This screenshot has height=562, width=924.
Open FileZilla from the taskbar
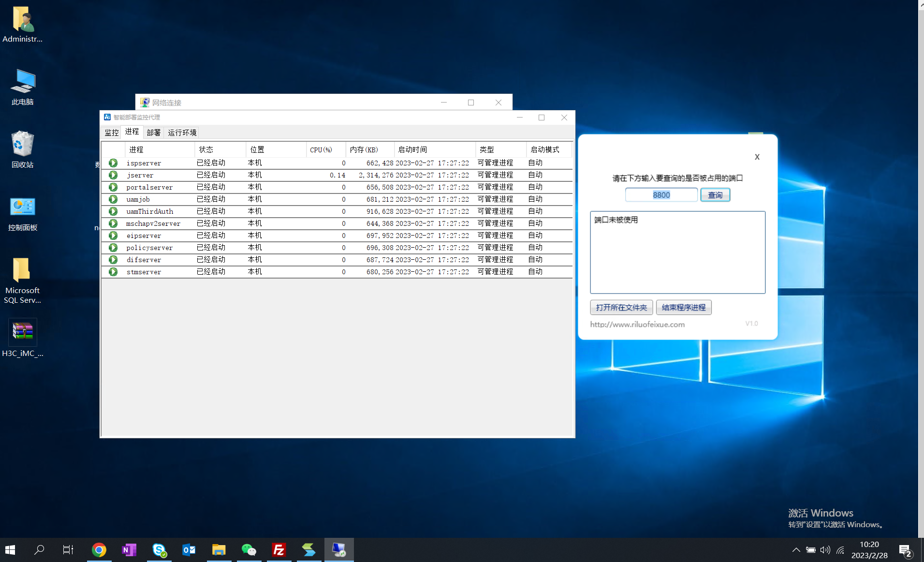(x=279, y=550)
